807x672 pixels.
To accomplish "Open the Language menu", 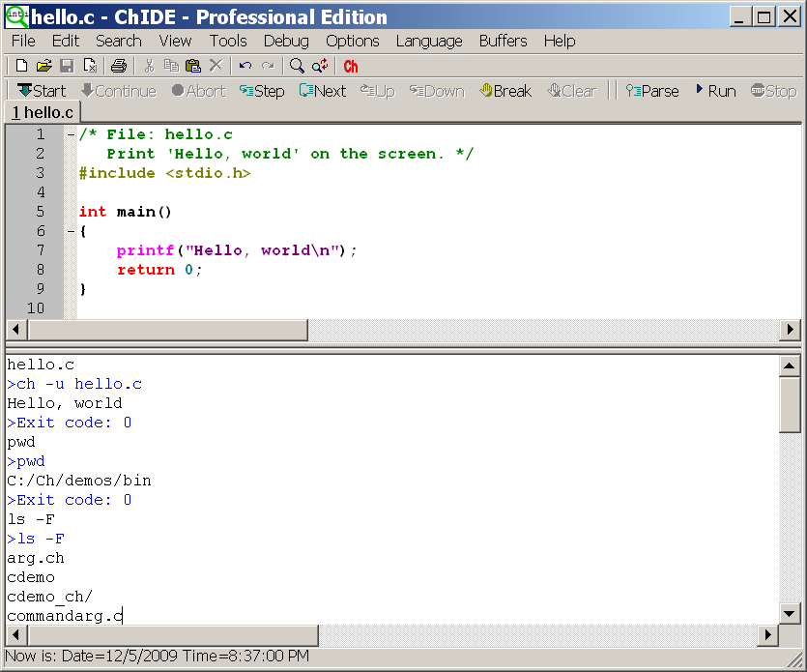I will [x=429, y=41].
